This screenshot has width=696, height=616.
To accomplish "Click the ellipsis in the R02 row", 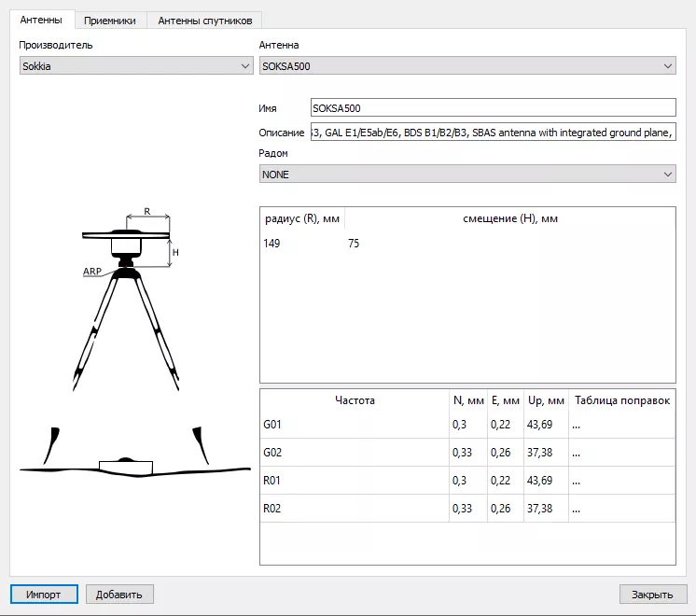I will pyautogui.click(x=577, y=509).
